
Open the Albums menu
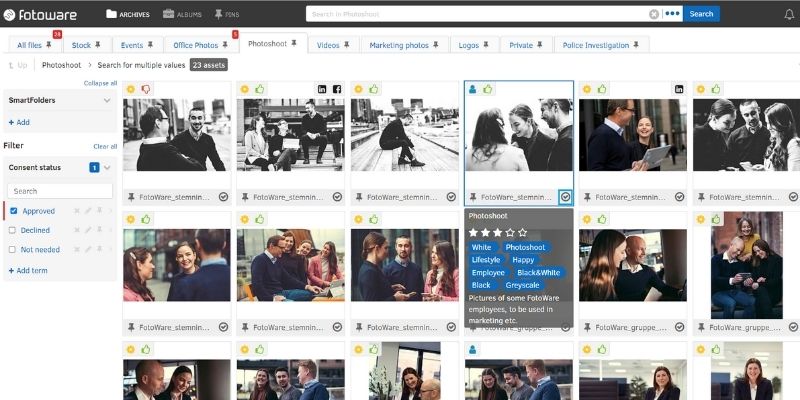(x=182, y=14)
